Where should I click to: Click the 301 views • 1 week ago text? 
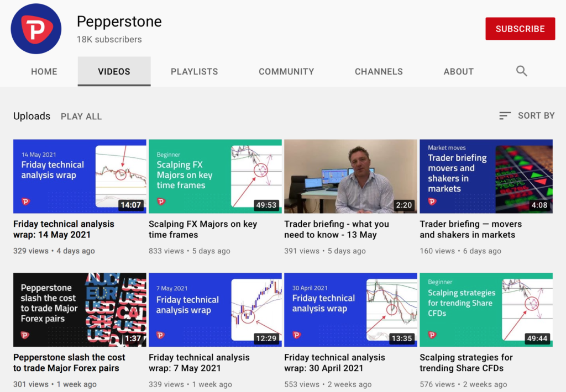tap(55, 384)
